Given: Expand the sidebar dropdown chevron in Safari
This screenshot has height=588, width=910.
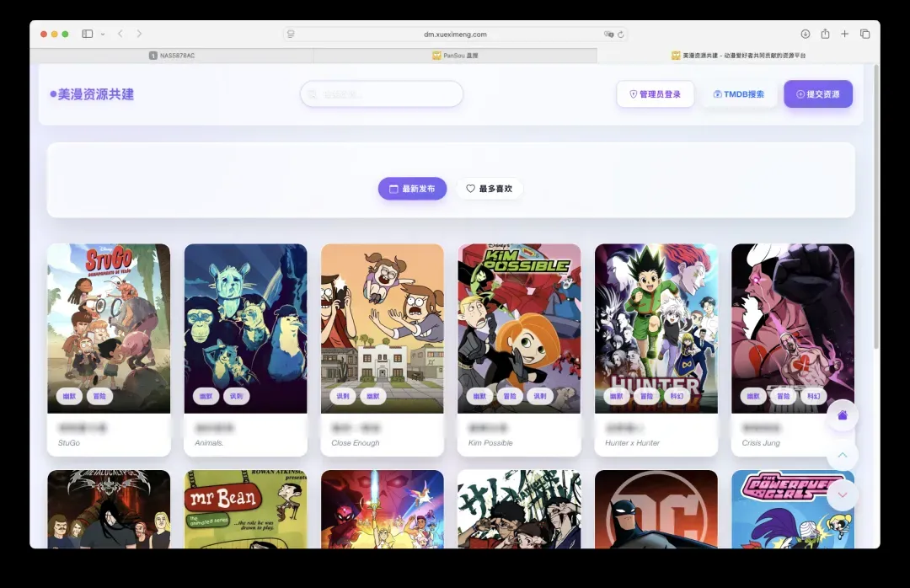Looking at the screenshot, I should coord(103,35).
